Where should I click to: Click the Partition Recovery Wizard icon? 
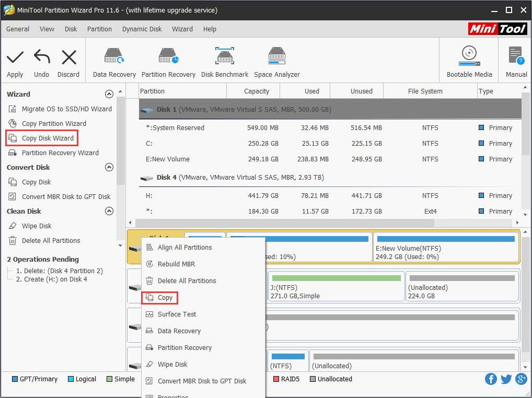tap(13, 153)
